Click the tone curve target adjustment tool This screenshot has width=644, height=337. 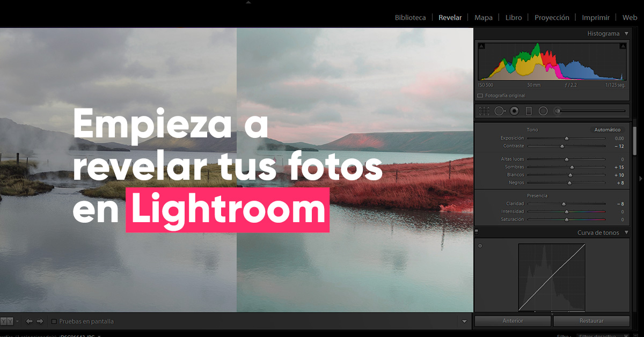pos(480,246)
